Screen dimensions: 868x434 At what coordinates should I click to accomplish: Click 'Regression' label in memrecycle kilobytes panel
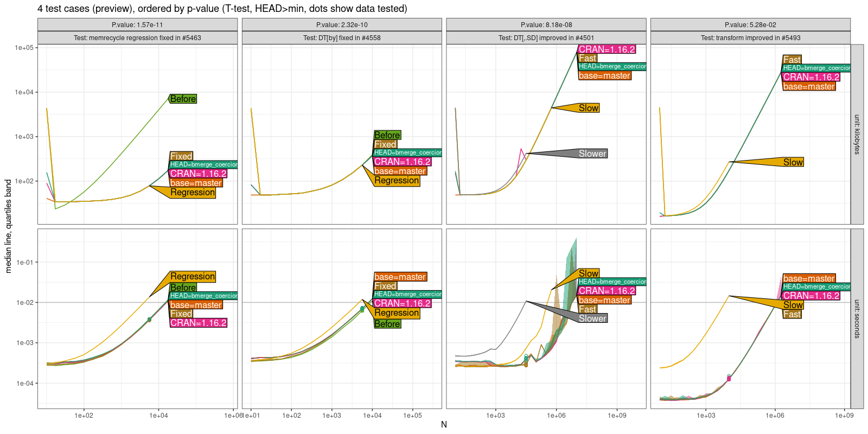(x=193, y=193)
